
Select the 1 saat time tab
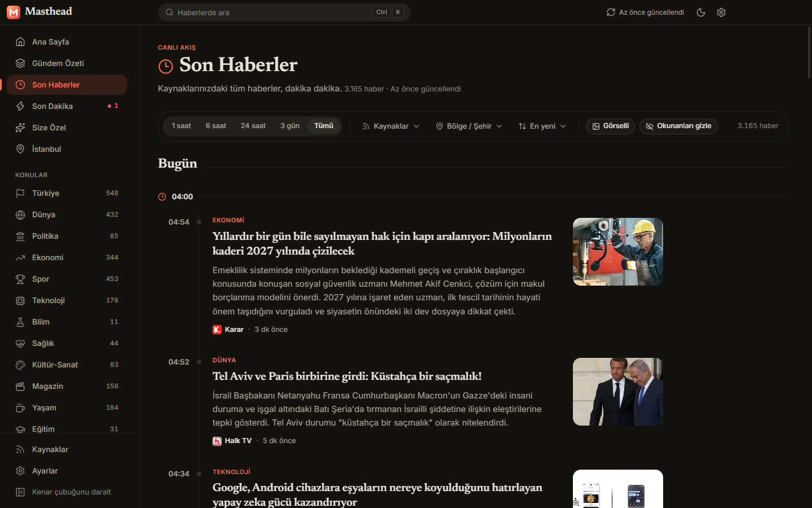[182, 126]
